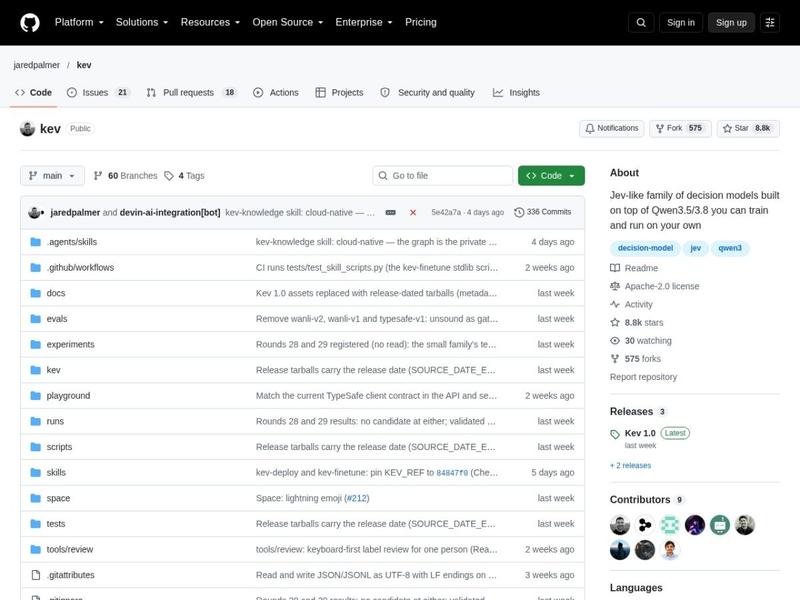Viewport: 800px width, 600px height.
Task: Open the Projects tab
Action: pyautogui.click(x=339, y=93)
